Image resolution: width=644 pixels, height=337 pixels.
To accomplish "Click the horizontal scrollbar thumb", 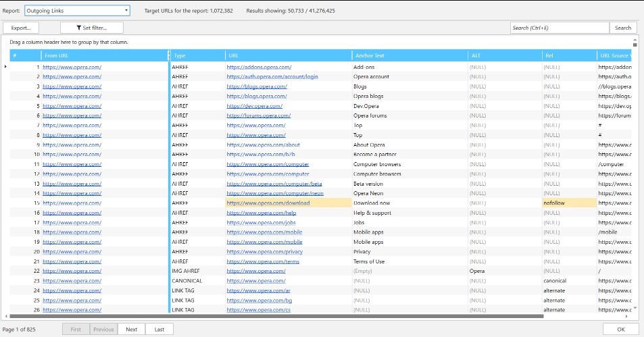I will tap(276, 317).
